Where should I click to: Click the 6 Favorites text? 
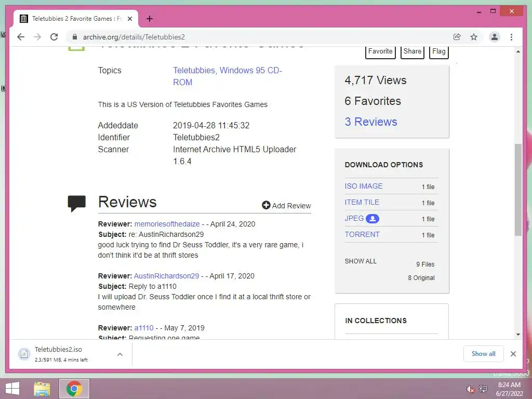point(373,101)
